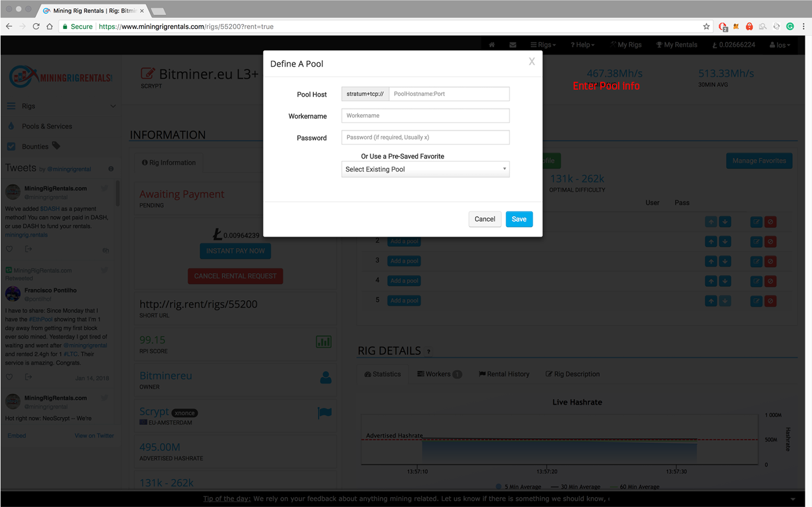The height and width of the screenshot is (507, 812).
Task: Open the RPI score chart icon
Action: (x=324, y=342)
